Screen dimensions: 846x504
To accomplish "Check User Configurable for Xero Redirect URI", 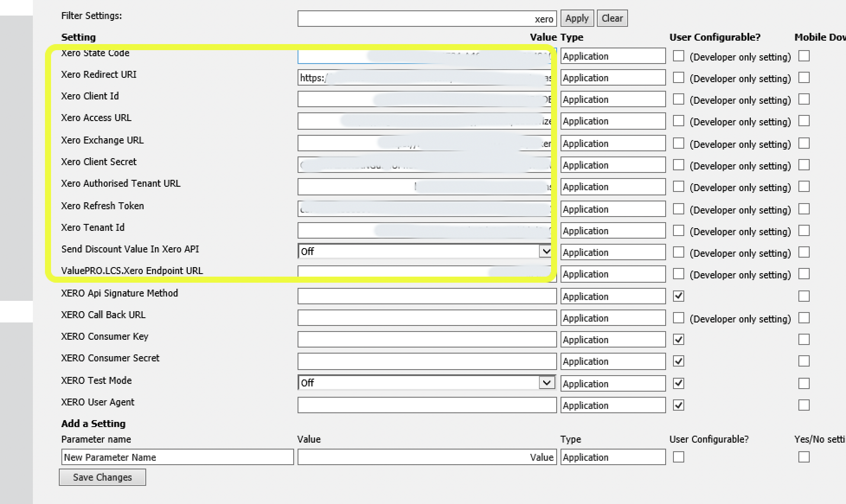I will tap(679, 77).
